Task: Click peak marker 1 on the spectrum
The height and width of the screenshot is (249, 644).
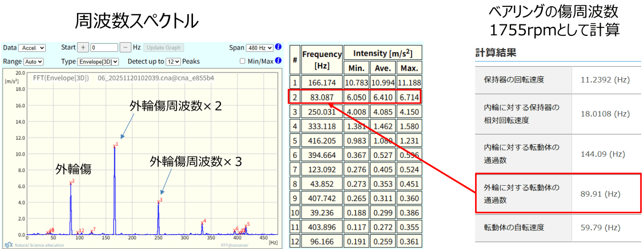Action: [x=115, y=145]
